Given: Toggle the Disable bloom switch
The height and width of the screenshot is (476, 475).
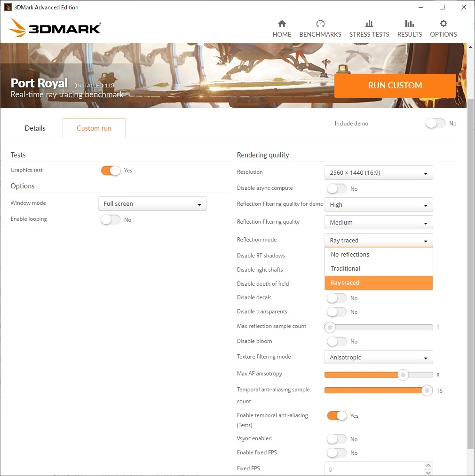Looking at the screenshot, I should (336, 342).
